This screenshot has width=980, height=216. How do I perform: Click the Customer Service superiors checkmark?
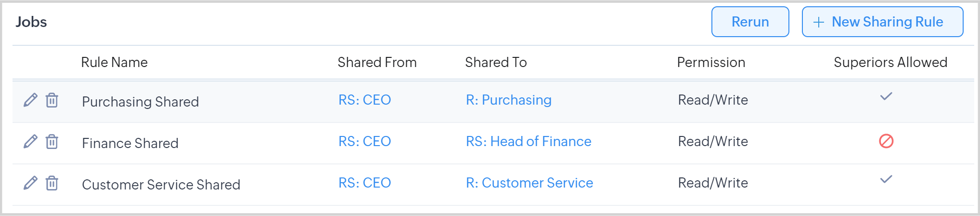pos(886,179)
